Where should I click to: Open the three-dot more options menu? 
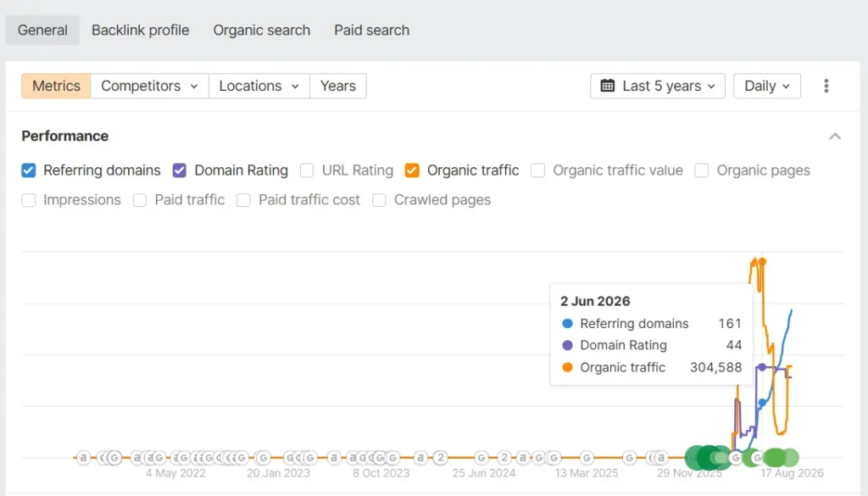pyautogui.click(x=826, y=86)
